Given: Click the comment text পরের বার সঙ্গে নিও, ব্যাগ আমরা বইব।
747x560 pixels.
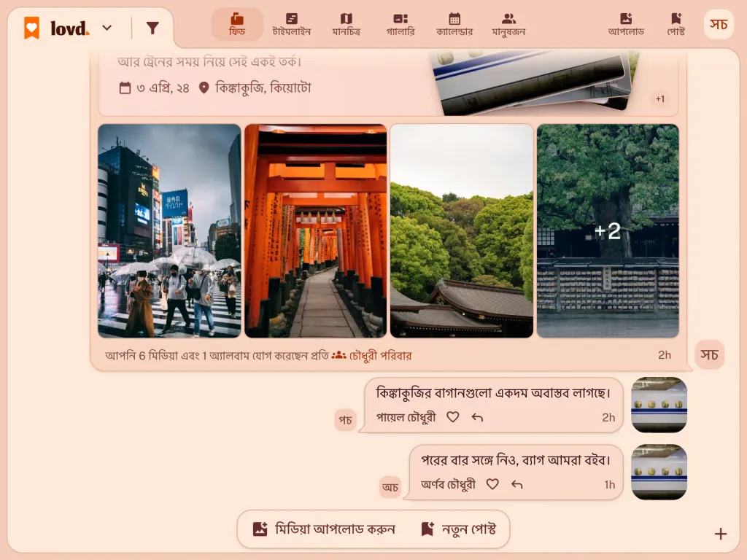Looking at the screenshot, I should click(x=516, y=461).
